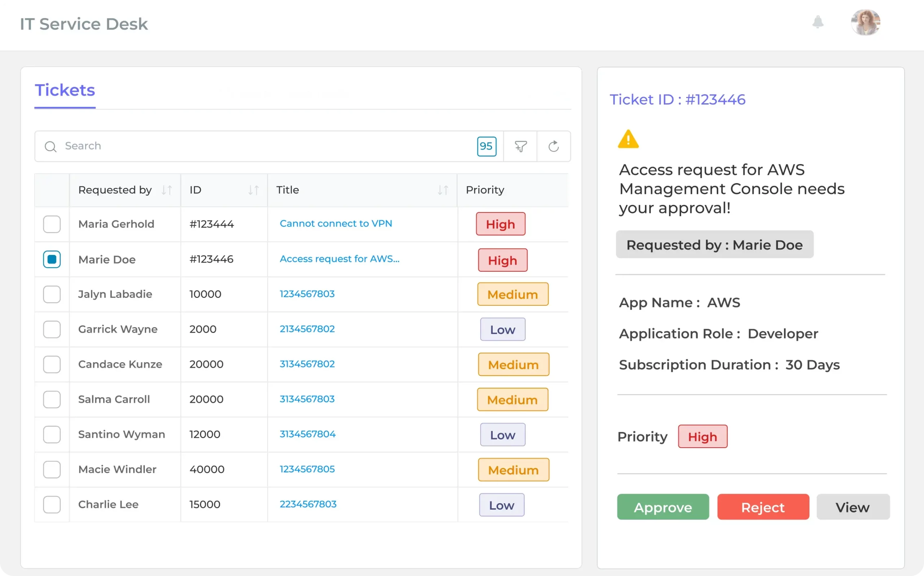Approve the AWS access request
The image size is (924, 576).
point(663,507)
